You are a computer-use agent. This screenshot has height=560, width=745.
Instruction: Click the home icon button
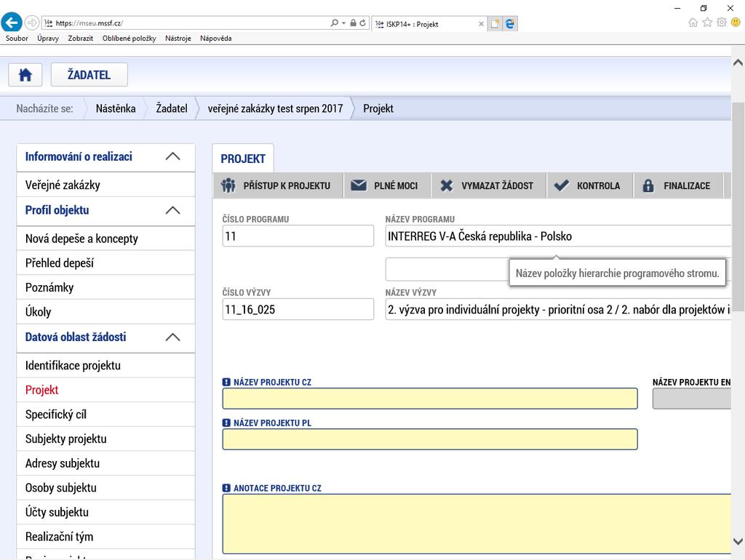click(x=25, y=75)
